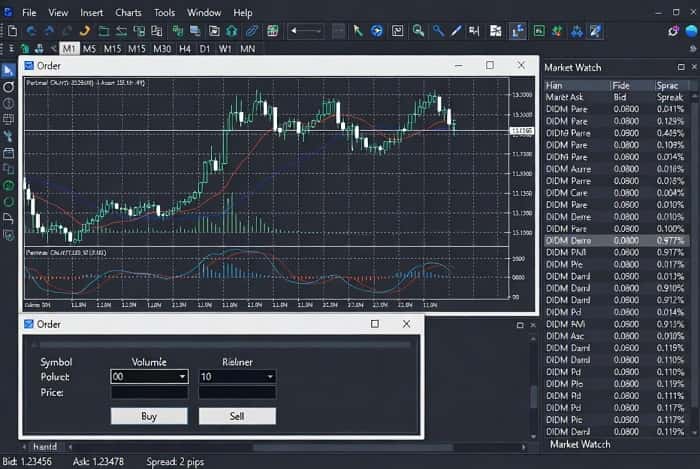Select the scissors icon in left sidebar

9,136
